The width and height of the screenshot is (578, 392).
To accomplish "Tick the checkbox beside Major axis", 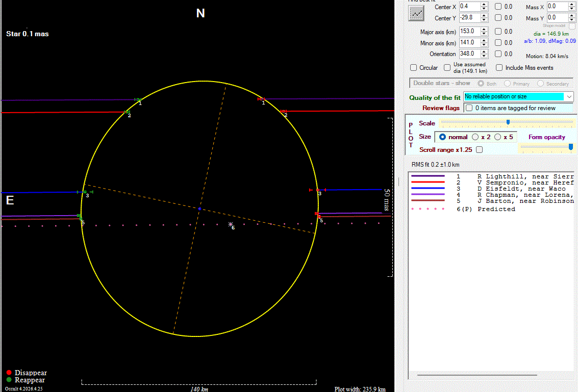I will pyautogui.click(x=498, y=32).
